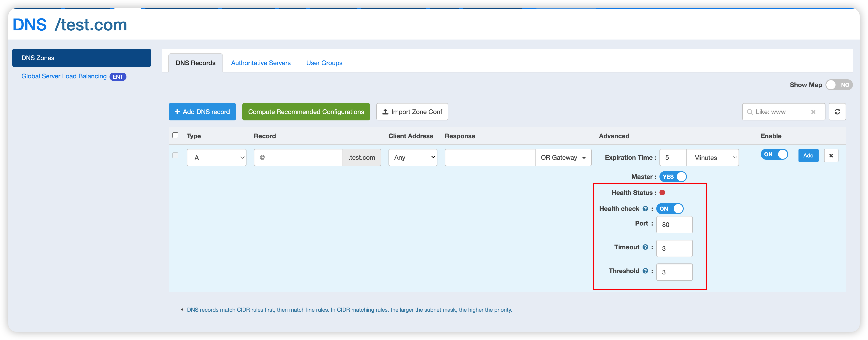
Task: Click the blue Add button
Action: pos(808,156)
